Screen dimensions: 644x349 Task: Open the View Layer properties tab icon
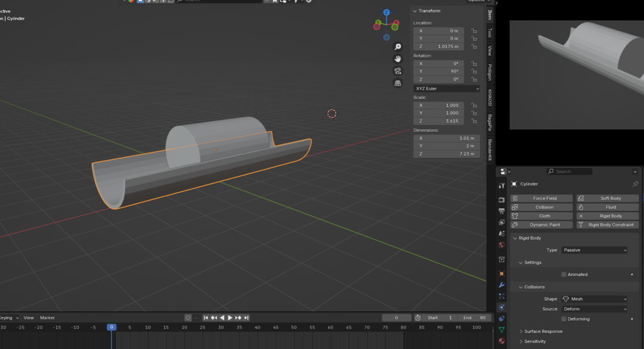501,222
